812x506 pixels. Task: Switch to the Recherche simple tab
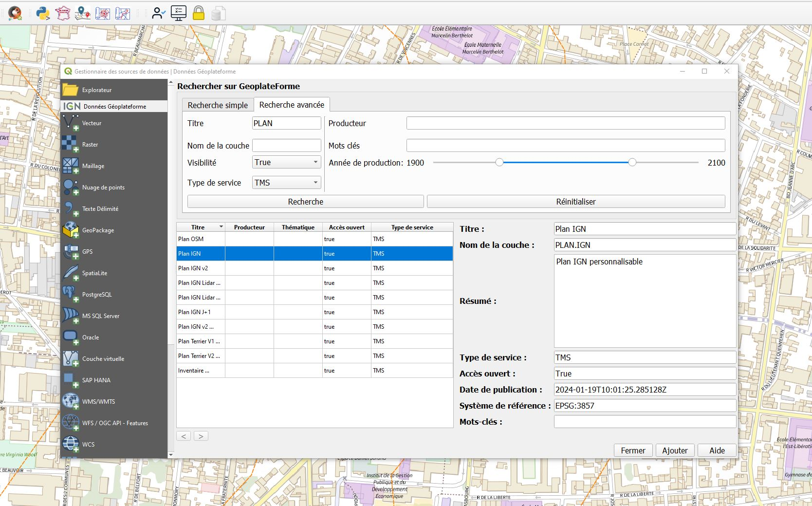click(x=218, y=105)
